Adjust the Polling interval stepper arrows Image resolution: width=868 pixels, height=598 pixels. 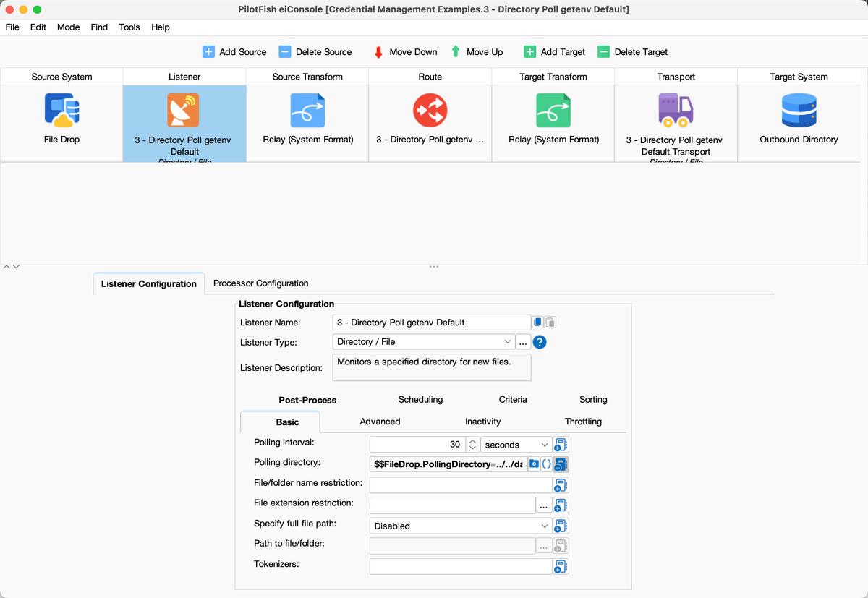pos(472,445)
